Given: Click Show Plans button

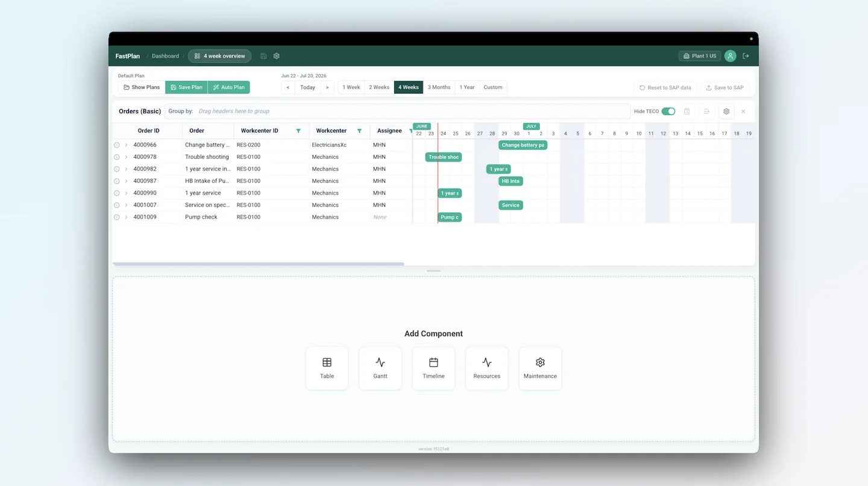Looking at the screenshot, I should [142, 87].
